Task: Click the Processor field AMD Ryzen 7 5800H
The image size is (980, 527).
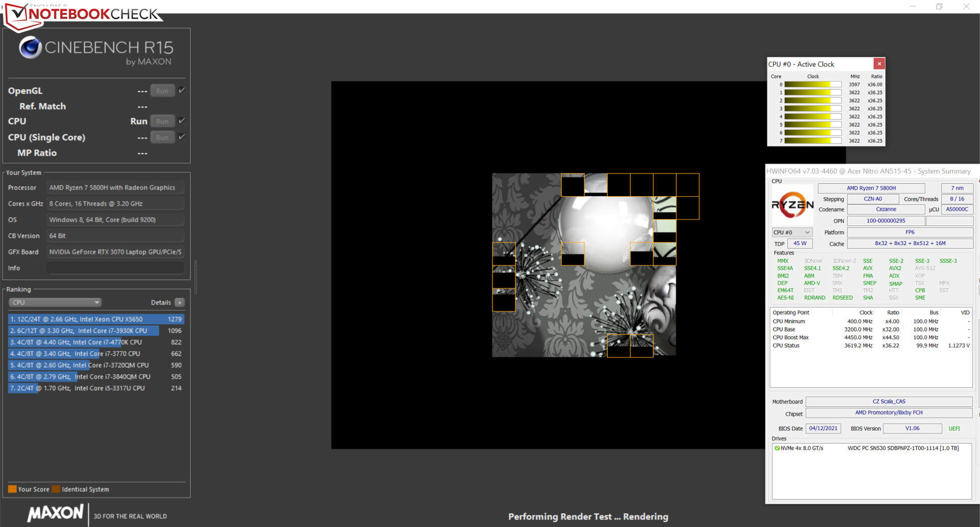Action: (x=115, y=188)
